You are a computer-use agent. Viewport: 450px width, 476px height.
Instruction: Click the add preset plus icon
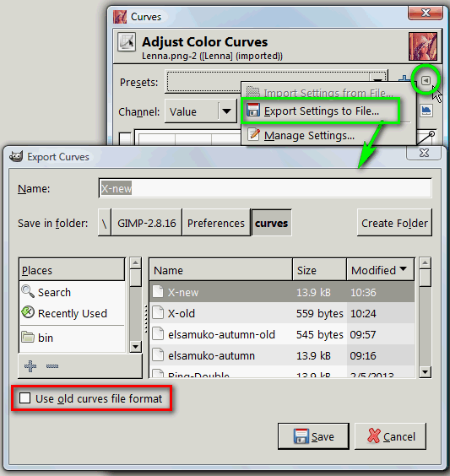(x=404, y=78)
